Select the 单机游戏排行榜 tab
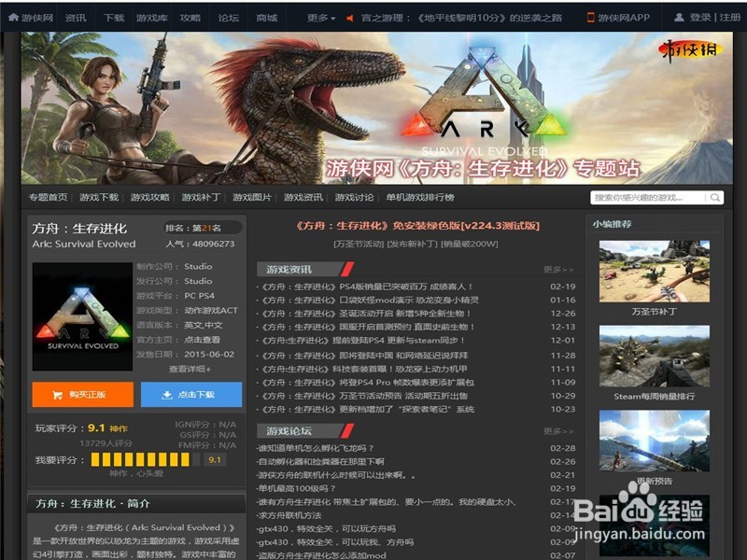This screenshot has height=560, width=747. (x=420, y=197)
